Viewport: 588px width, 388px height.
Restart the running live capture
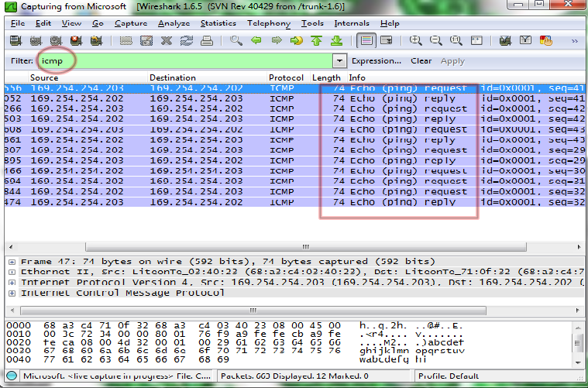pyautogui.click(x=96, y=40)
